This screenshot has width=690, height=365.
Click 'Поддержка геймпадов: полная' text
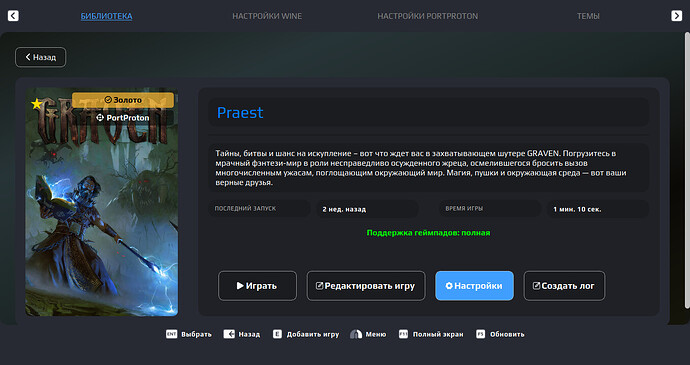pyautogui.click(x=428, y=232)
